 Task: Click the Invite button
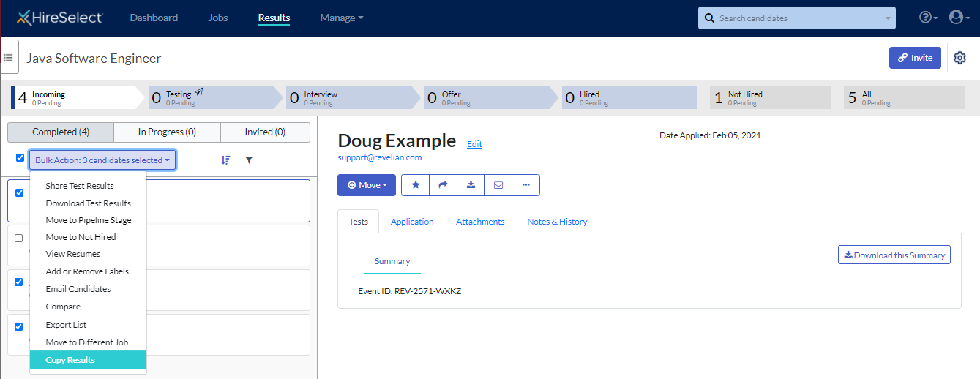(x=915, y=58)
